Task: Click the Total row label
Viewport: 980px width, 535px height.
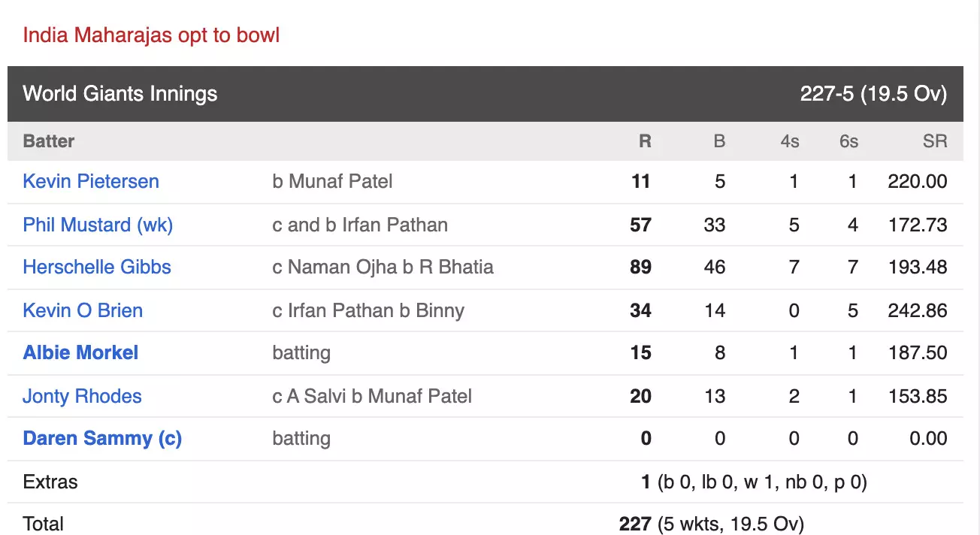Action: (44, 524)
